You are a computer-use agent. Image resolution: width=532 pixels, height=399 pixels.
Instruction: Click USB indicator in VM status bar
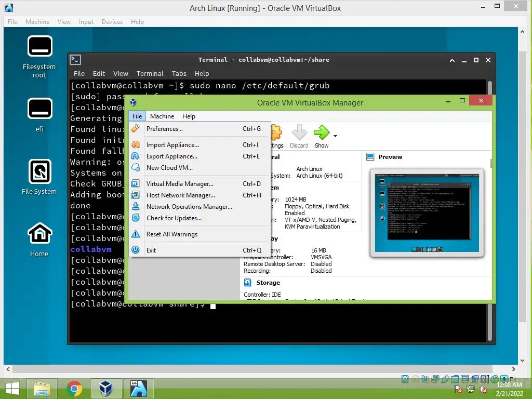click(x=445, y=379)
